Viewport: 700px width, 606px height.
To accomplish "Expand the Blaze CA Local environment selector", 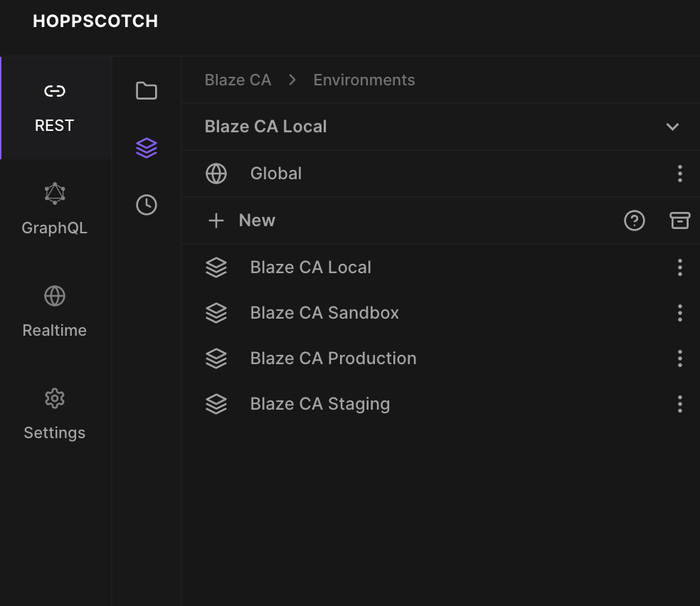I will pyautogui.click(x=672, y=127).
